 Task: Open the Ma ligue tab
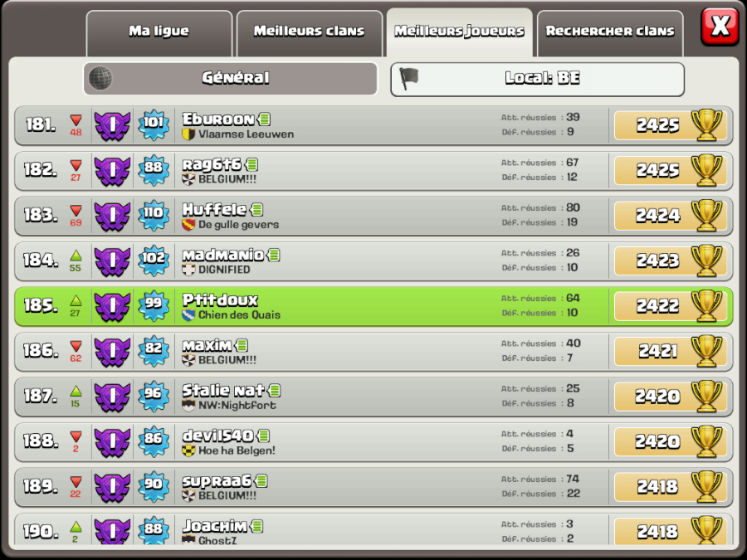(159, 33)
